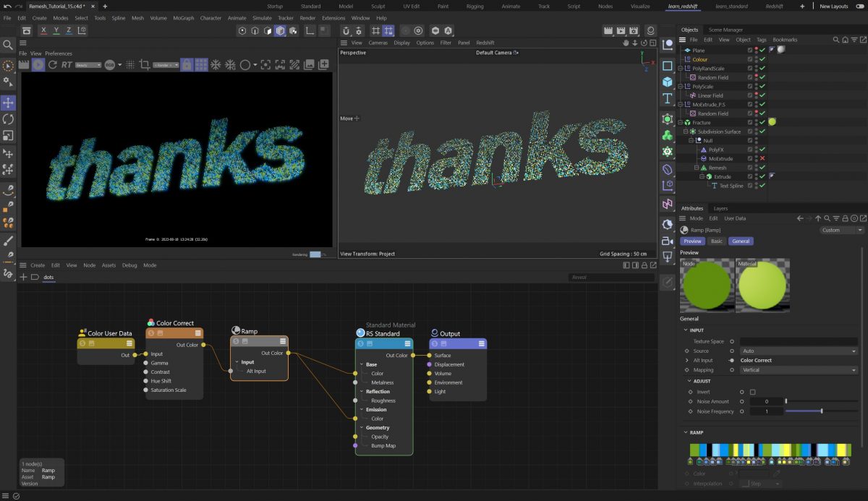Image resolution: width=868 pixels, height=501 pixels.
Task: Select the RS Standard node header
Action: click(x=384, y=343)
